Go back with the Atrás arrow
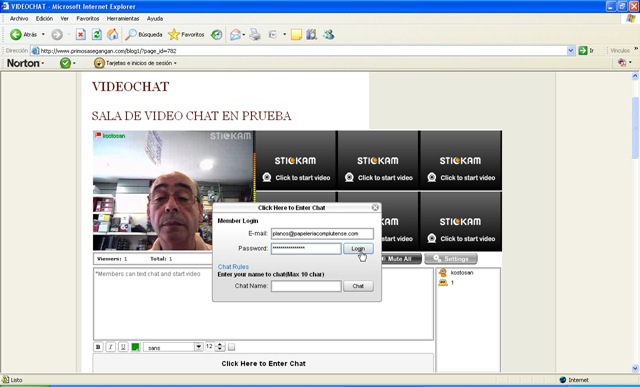640x387 pixels. point(23,35)
